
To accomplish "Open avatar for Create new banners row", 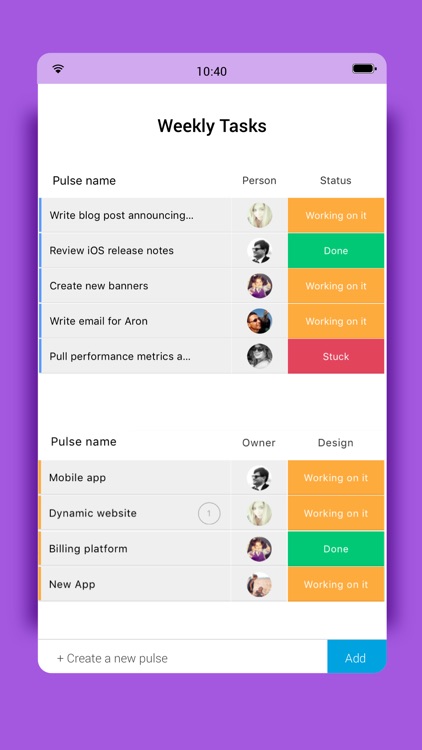I will pos(260,286).
